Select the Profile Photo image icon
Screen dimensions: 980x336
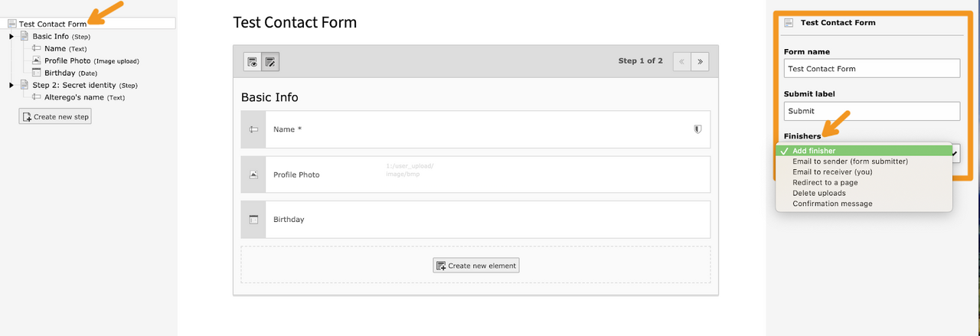click(x=253, y=175)
